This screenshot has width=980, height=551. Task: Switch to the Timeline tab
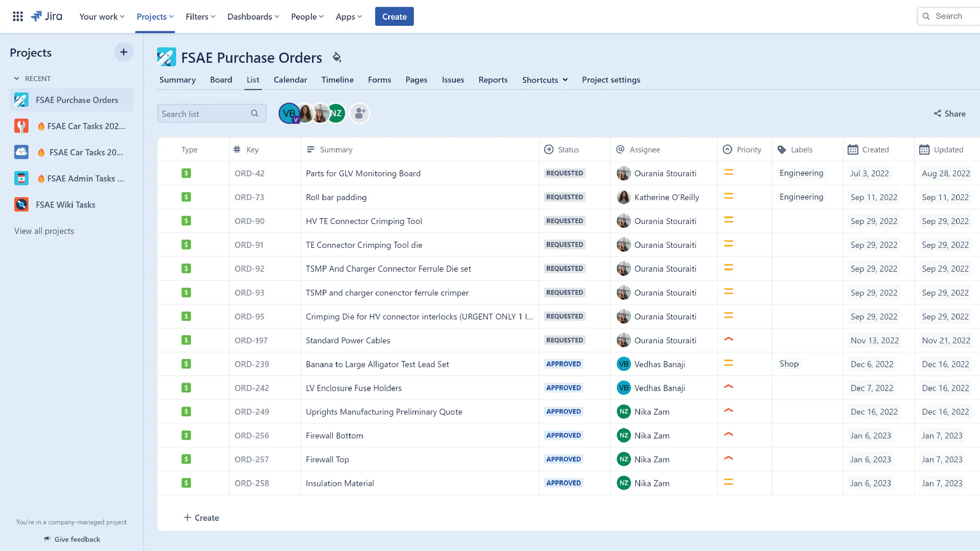[x=337, y=80]
